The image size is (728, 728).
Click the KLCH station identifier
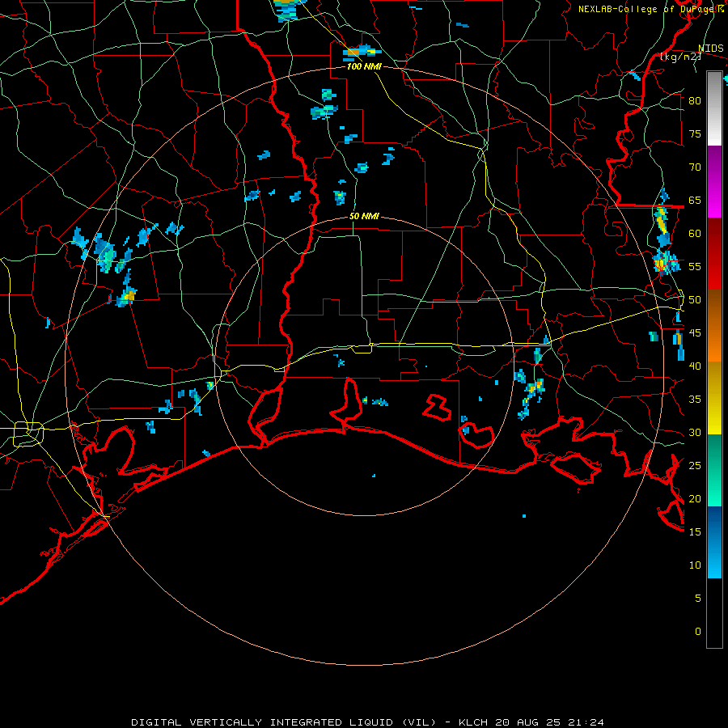[x=473, y=722]
